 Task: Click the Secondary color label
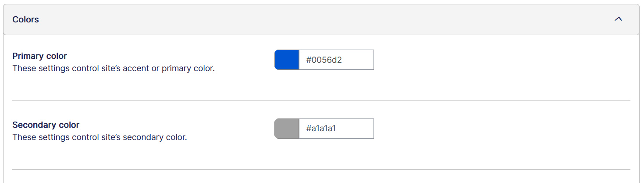pyautogui.click(x=46, y=125)
